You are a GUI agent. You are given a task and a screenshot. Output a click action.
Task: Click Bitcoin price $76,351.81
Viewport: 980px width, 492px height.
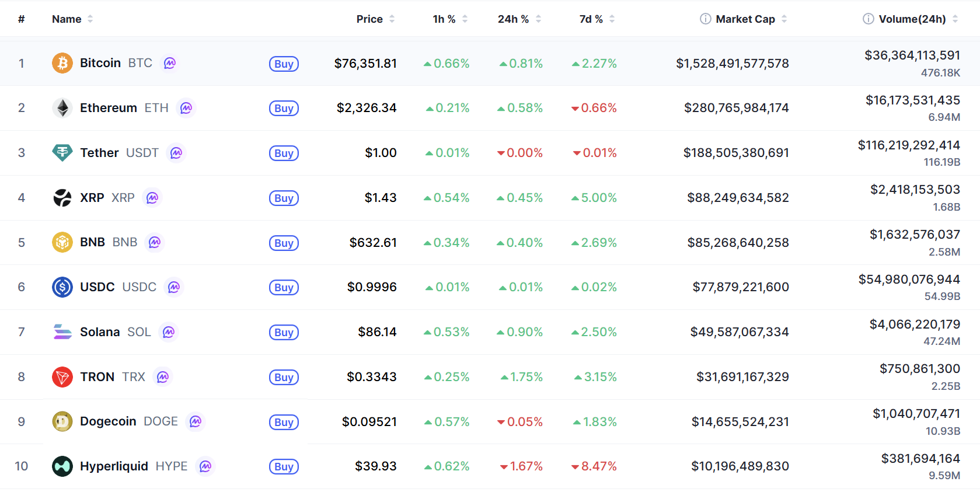click(365, 63)
